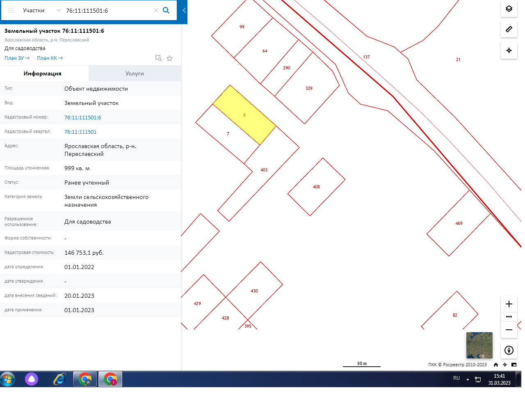Image resolution: width=525 pixels, height=420 pixels.
Task: Select parcel 469 on the map
Action: click(x=459, y=223)
